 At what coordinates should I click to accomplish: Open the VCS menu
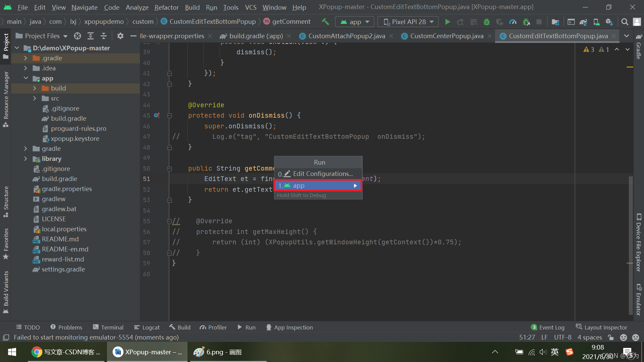point(251,7)
